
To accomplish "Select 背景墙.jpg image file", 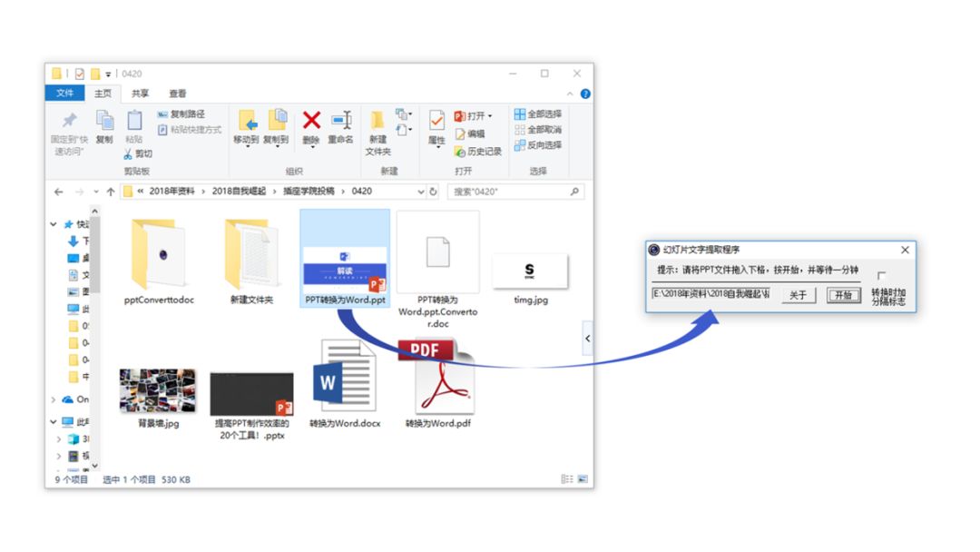I will pyautogui.click(x=158, y=399).
